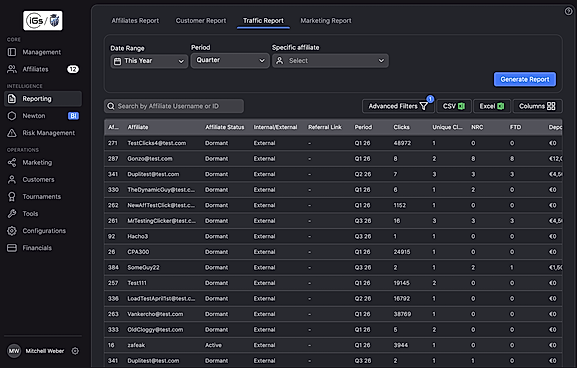
Task: Open Risk Management section
Action: click(48, 133)
